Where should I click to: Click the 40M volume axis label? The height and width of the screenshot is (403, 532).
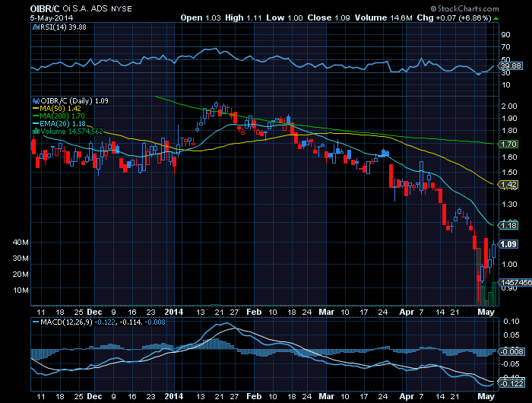click(x=21, y=243)
